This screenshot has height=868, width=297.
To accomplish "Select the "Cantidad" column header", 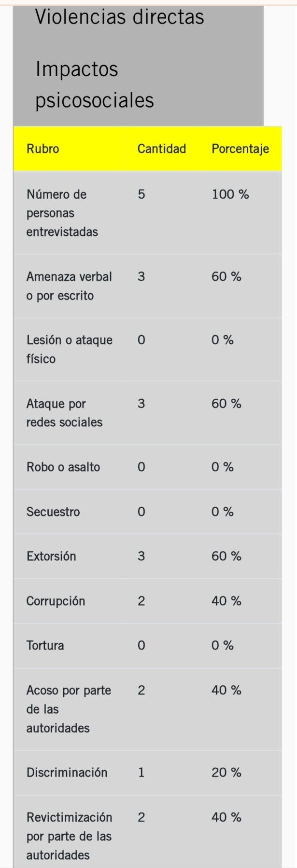I will (x=161, y=149).
